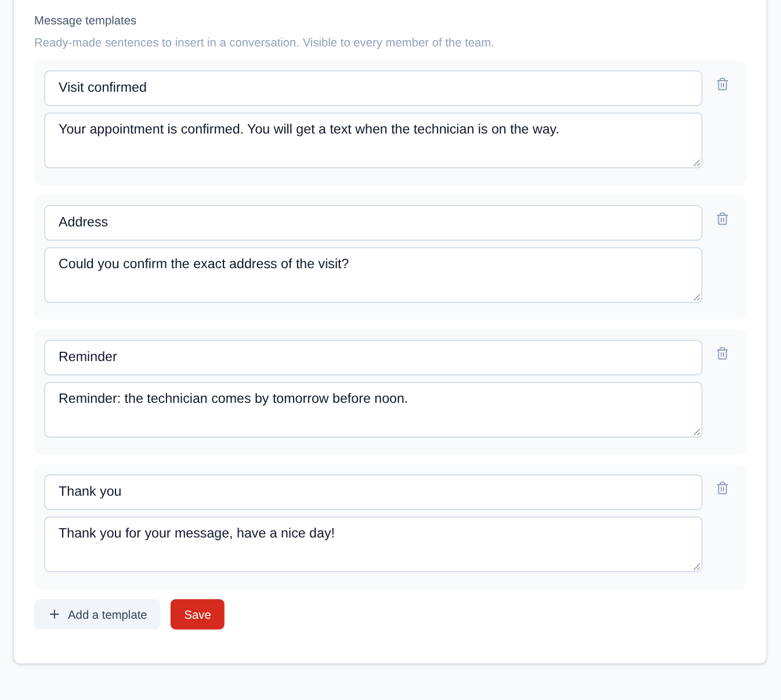Delete the Thank you template
The width and height of the screenshot is (781, 700).
point(722,488)
